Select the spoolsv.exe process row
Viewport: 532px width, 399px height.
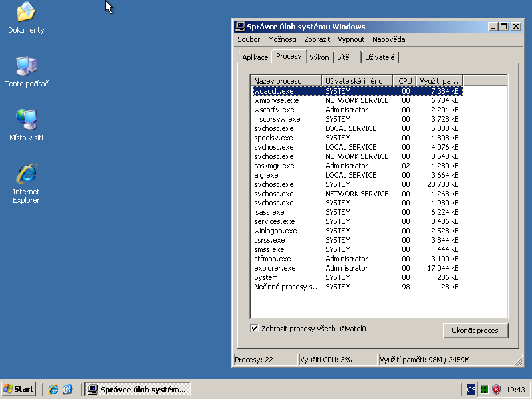pos(358,138)
